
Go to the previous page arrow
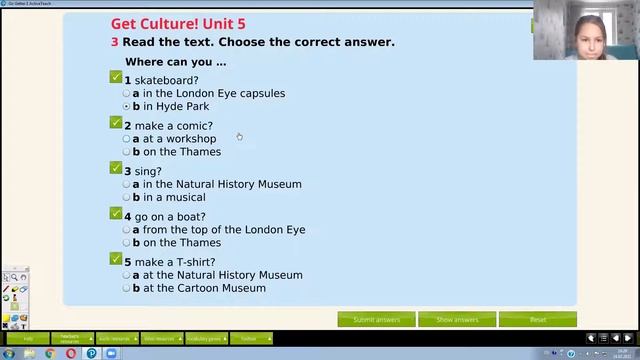(616, 338)
